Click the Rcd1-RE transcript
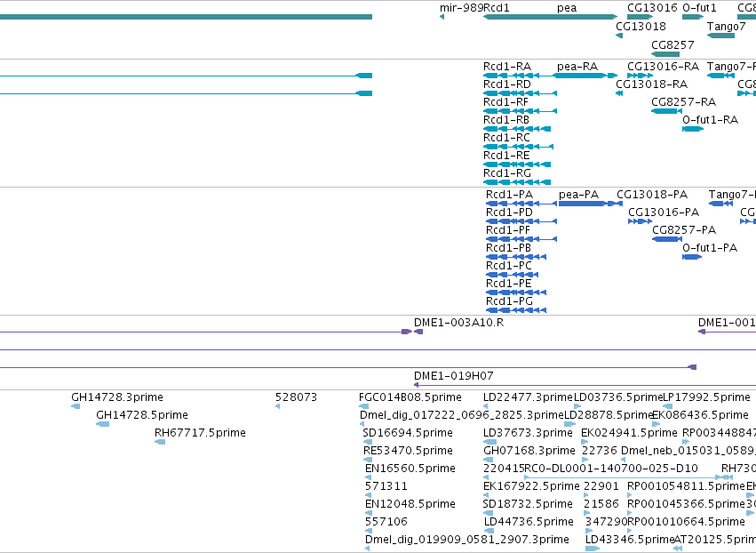Screen dimensions: 756x553 [x=517, y=164]
